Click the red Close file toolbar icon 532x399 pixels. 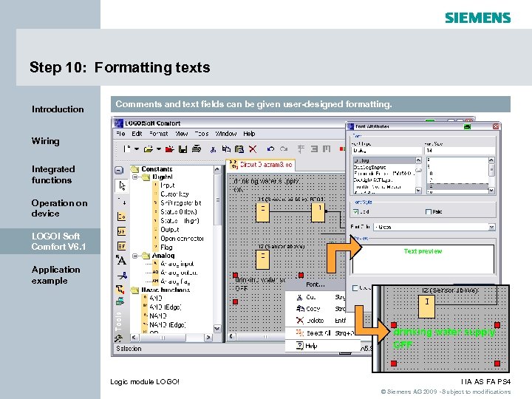click(x=170, y=149)
